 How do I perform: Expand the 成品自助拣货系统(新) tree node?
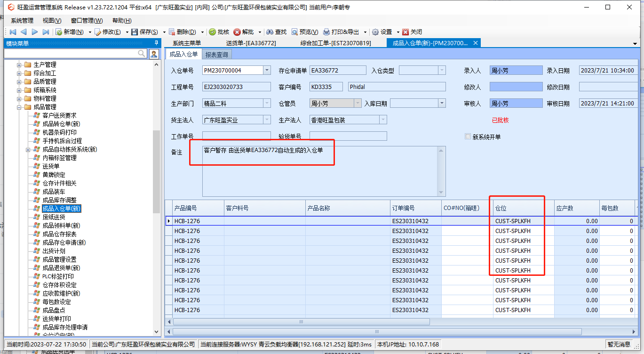click(x=28, y=149)
